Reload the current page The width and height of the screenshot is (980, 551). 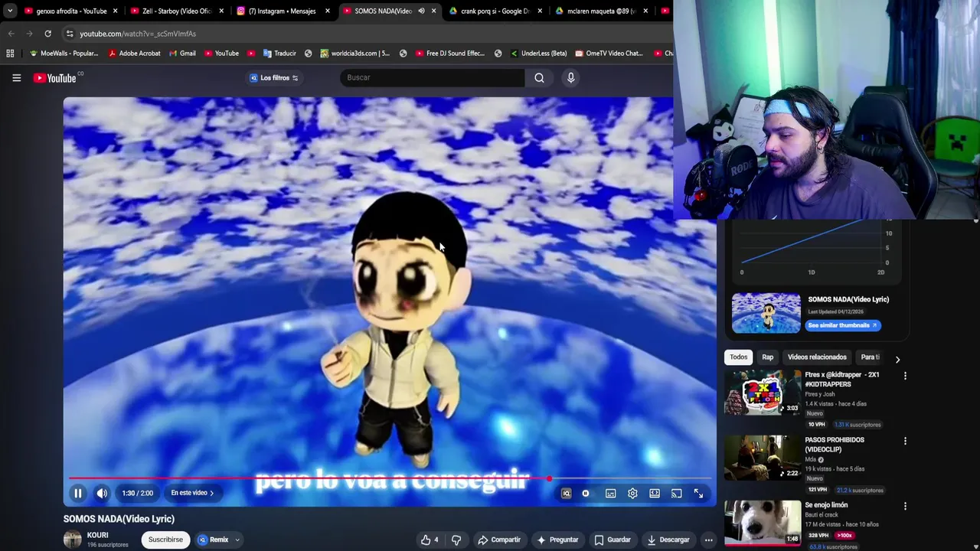click(47, 34)
